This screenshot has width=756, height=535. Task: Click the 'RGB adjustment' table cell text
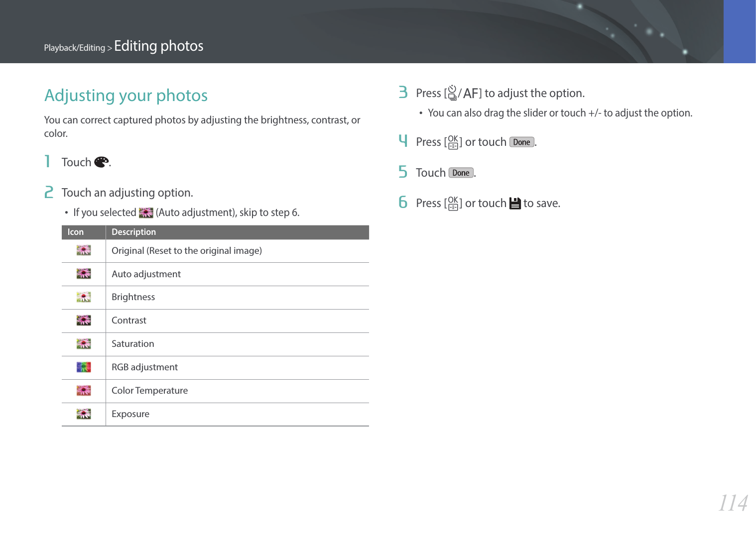point(145,367)
